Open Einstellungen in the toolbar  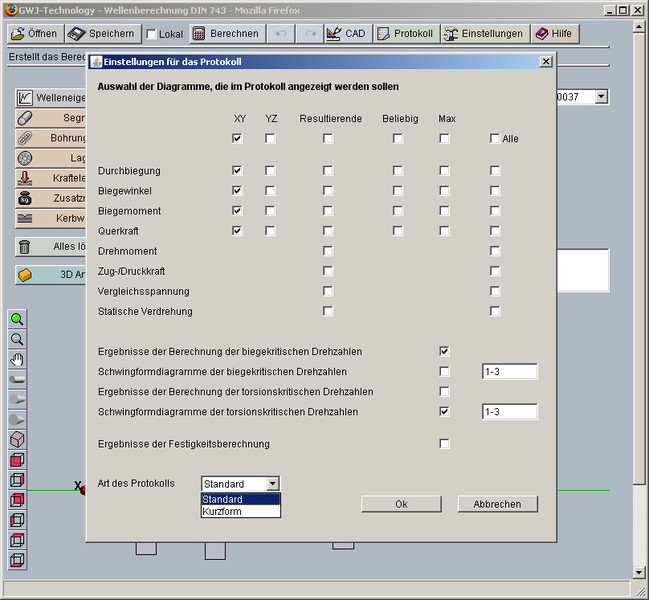(483, 33)
